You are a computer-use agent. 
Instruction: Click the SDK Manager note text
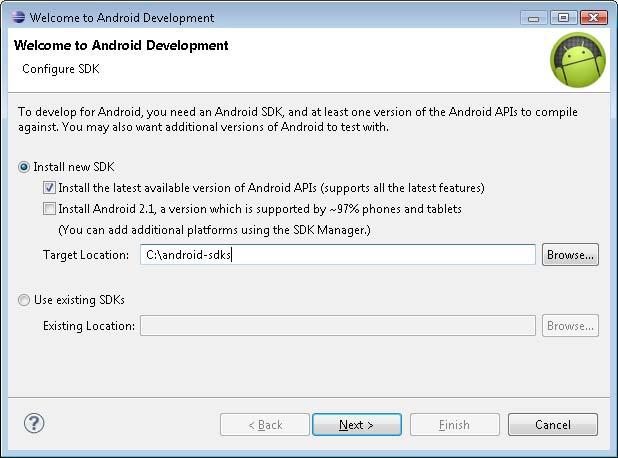[214, 230]
